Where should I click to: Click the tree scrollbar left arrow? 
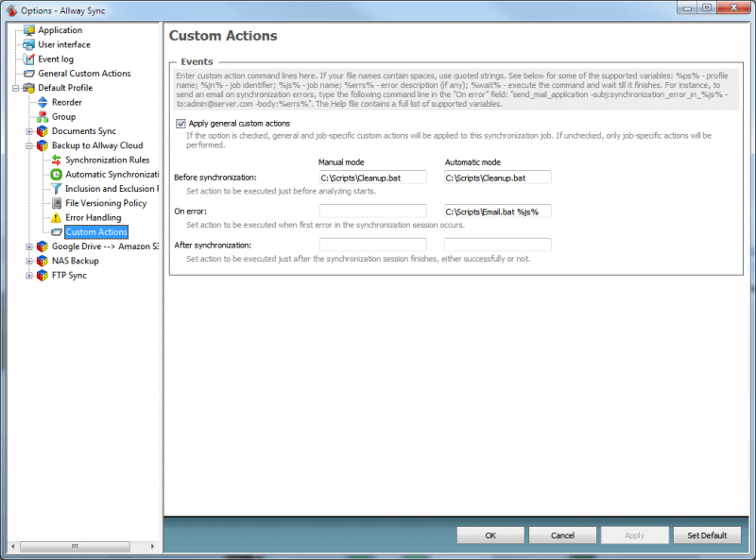[x=13, y=546]
